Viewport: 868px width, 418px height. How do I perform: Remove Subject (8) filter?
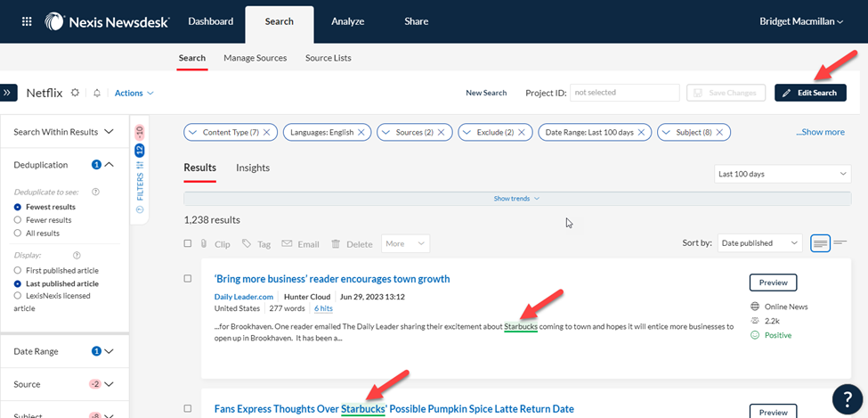(719, 133)
